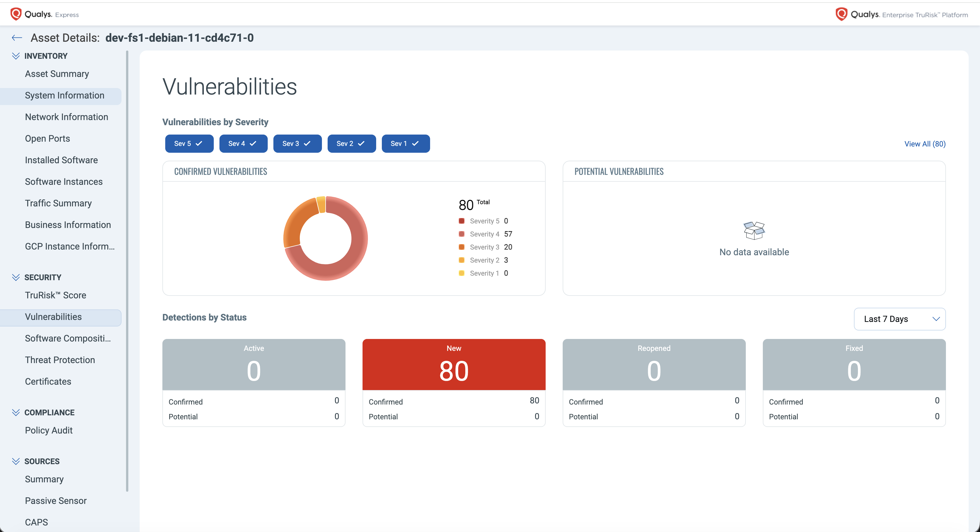The width and height of the screenshot is (980, 532).
Task: Open Business Information in sidebar
Action: 68,225
